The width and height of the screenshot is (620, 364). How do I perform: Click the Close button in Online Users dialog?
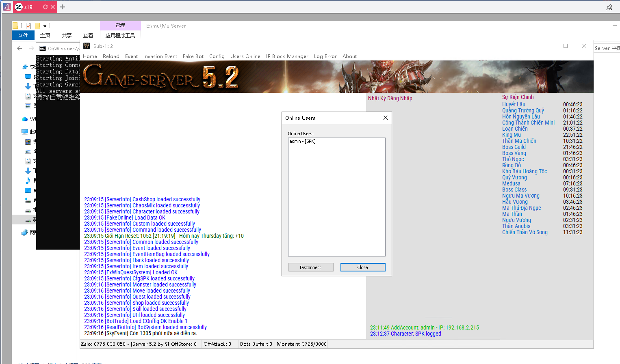point(363,267)
